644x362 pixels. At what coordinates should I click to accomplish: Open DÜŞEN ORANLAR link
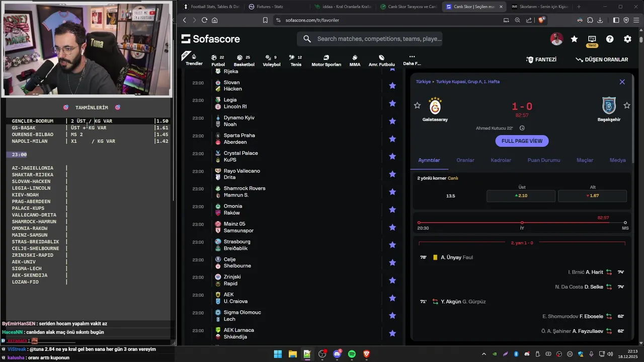point(602,59)
